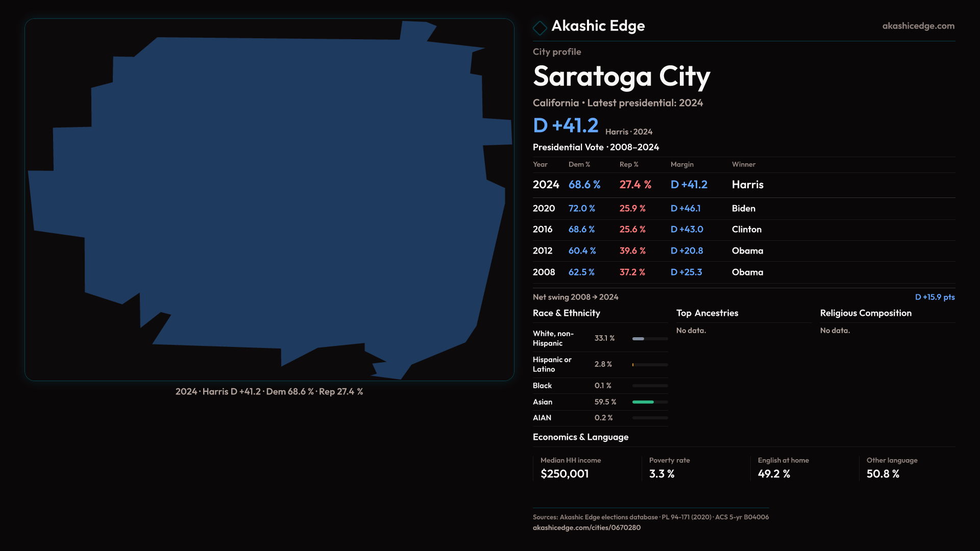Click the Akashic Edge diamond logo icon
Viewport: 980px width, 551px height.
click(540, 28)
